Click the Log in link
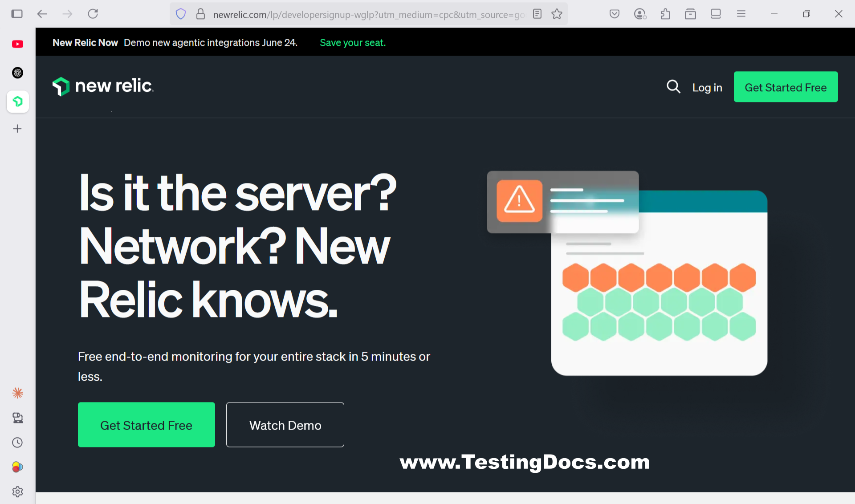The image size is (855, 504). pos(707,88)
